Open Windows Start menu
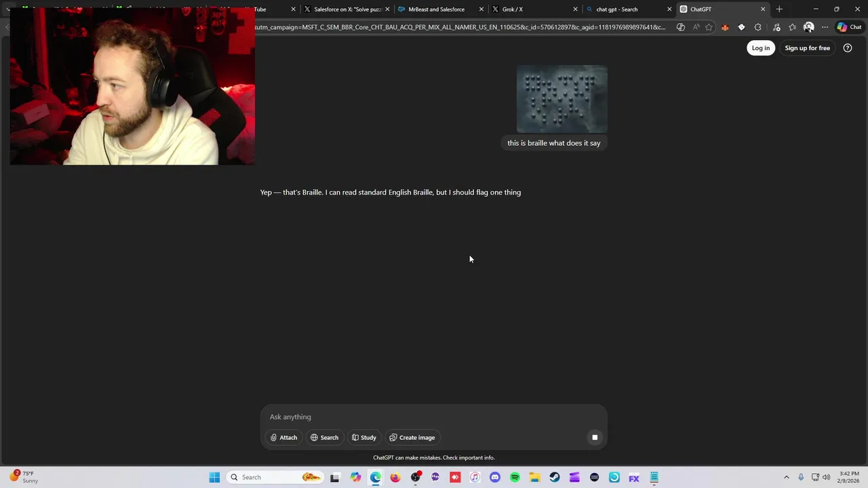 214,477
